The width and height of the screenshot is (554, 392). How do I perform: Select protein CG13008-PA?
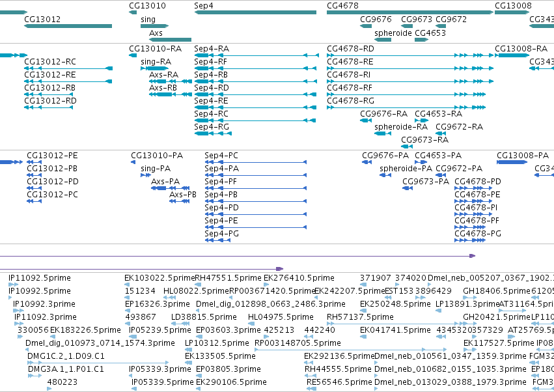tap(523, 156)
